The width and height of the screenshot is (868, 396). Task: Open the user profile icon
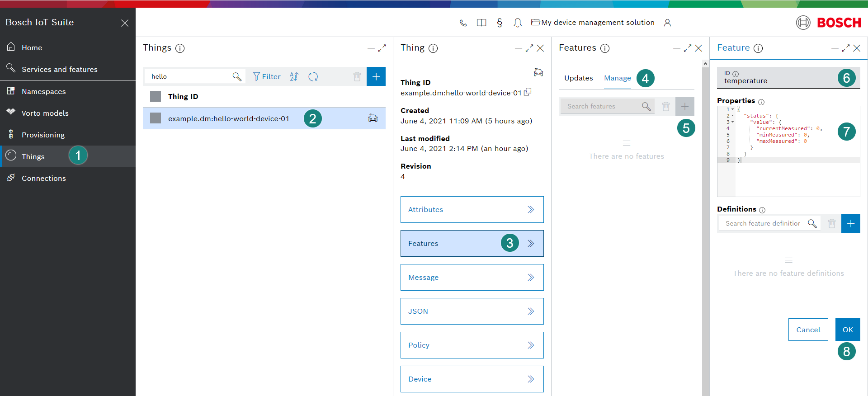coord(667,23)
